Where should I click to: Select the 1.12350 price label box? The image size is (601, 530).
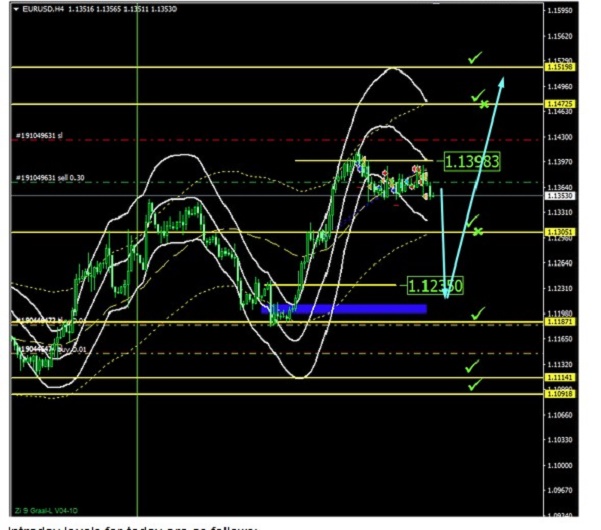pyautogui.click(x=435, y=287)
